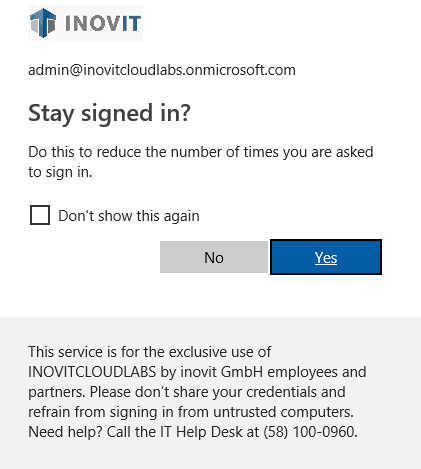Choose Yes to stay signed in
The width and height of the screenshot is (421, 469).
point(326,257)
